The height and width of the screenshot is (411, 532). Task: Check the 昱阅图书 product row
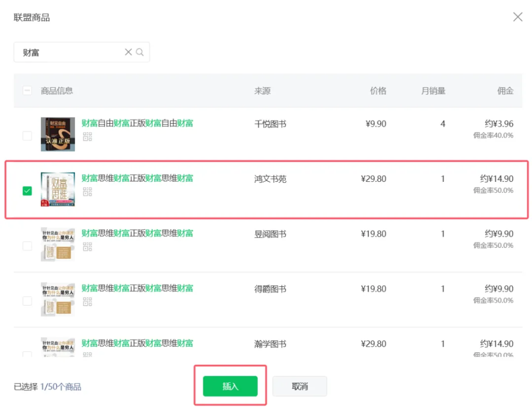pos(27,246)
